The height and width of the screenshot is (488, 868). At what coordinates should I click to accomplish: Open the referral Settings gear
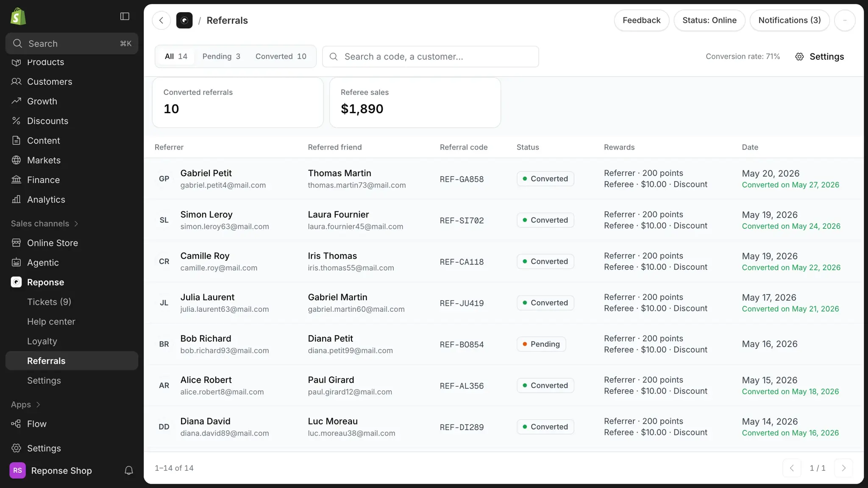[x=819, y=57]
